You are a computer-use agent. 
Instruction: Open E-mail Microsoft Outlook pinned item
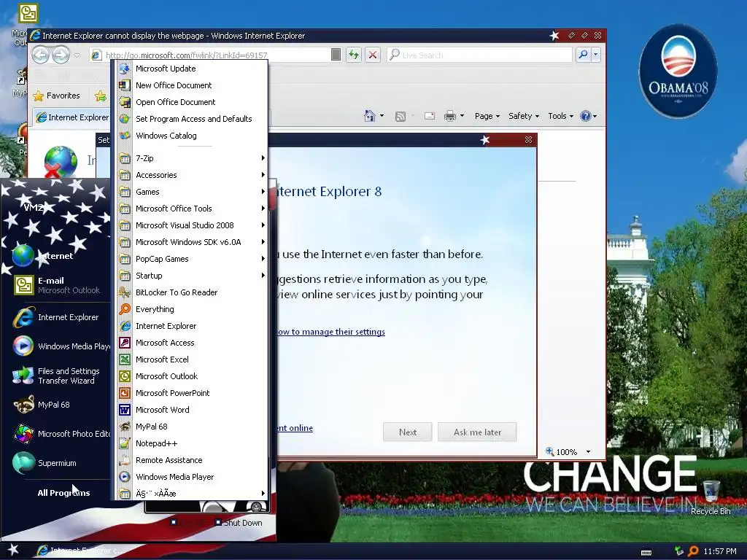[56, 285]
